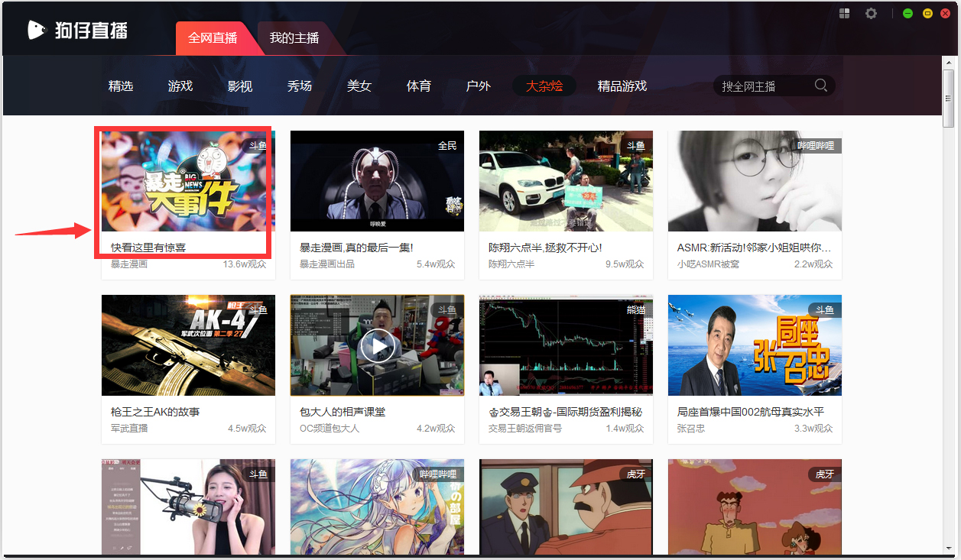Viewport: 961px width, 560px height.
Task: Click the 13.6w观众 viewer count
Action: tap(245, 264)
